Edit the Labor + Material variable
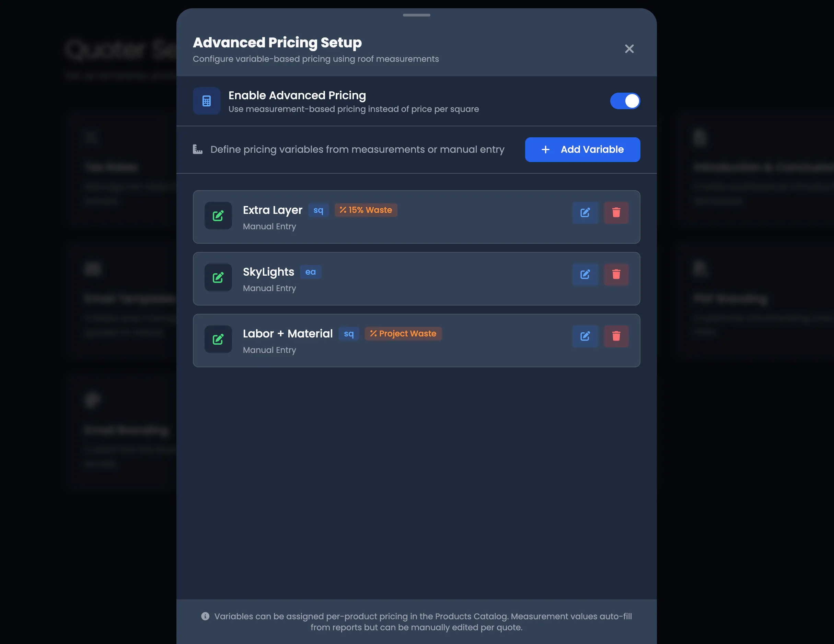This screenshot has height=644, width=834. pos(585,336)
